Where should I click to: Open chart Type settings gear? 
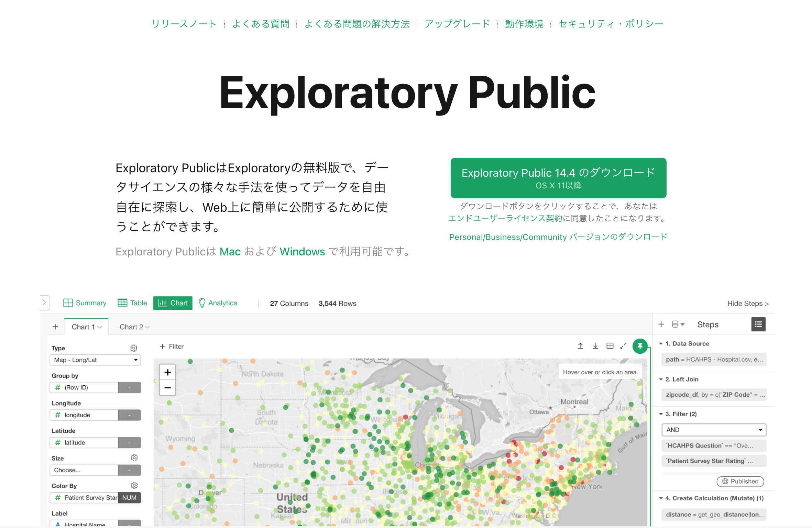134,348
